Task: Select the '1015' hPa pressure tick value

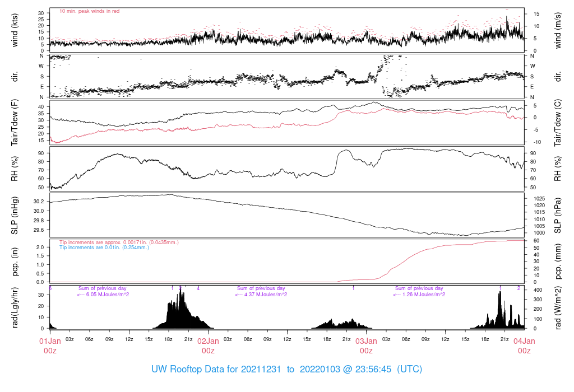Action: pos(539,212)
